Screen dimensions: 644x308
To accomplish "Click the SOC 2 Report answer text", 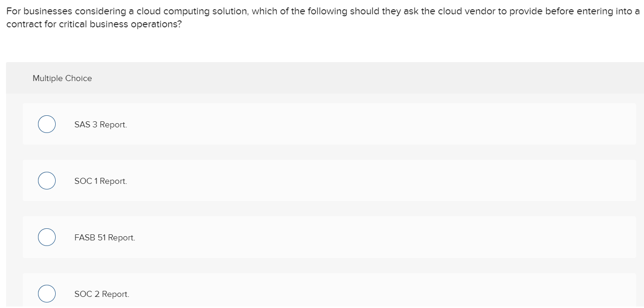I will (102, 294).
